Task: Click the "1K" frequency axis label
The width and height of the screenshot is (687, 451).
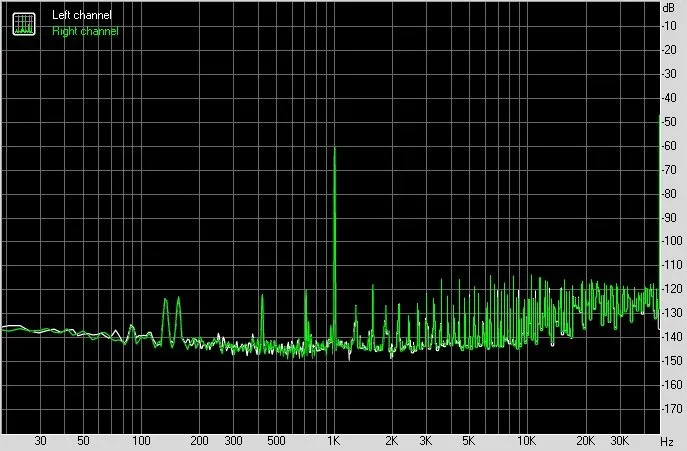Action: (x=333, y=440)
